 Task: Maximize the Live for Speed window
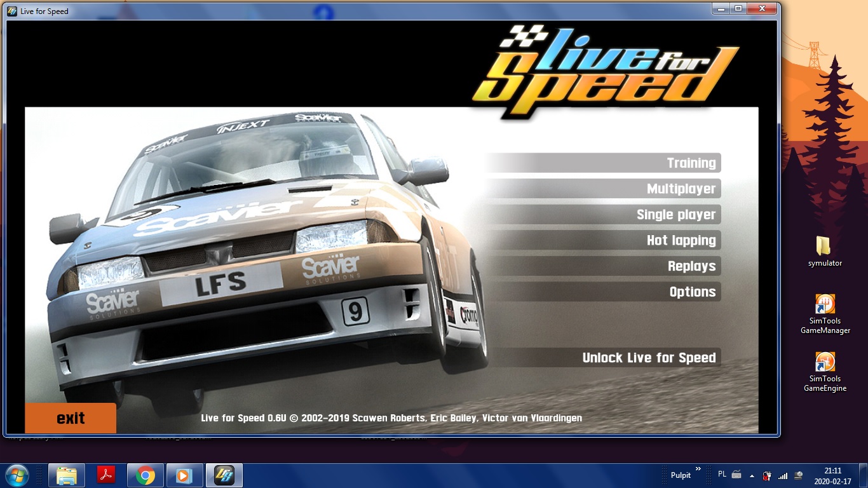point(738,8)
